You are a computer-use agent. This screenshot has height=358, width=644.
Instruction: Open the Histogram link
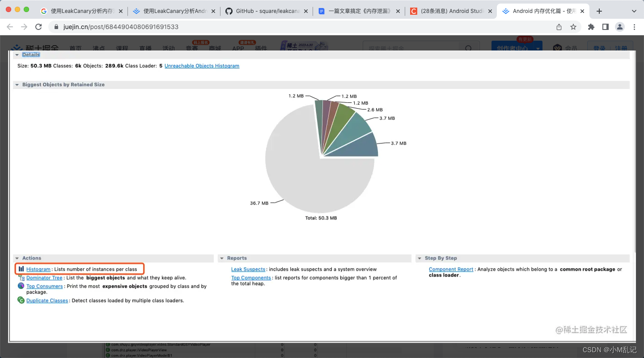(x=38, y=269)
